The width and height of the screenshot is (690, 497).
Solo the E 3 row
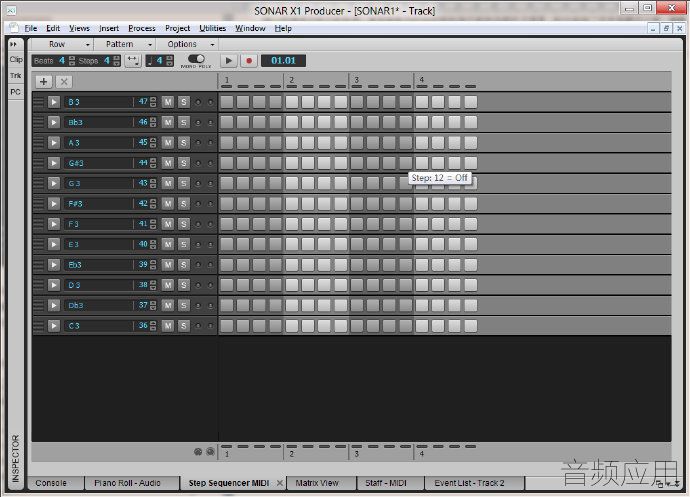point(184,244)
